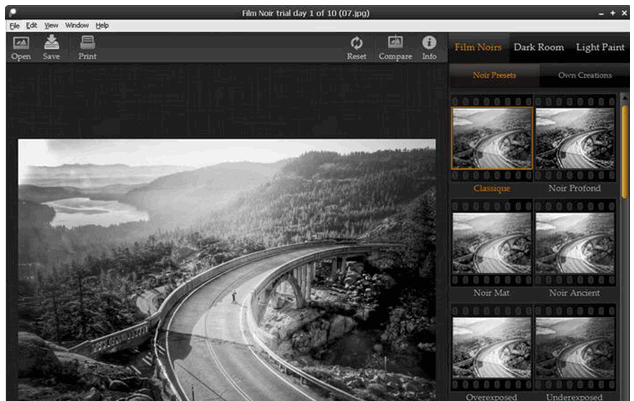Click the Open image icon
Image resolution: width=634 pixels, height=401 pixels.
pos(20,44)
